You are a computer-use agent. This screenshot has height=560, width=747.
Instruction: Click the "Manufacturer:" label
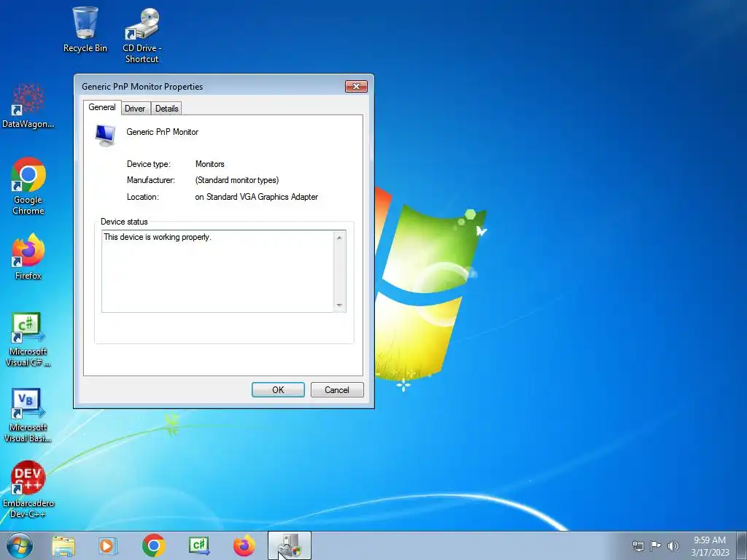point(150,180)
